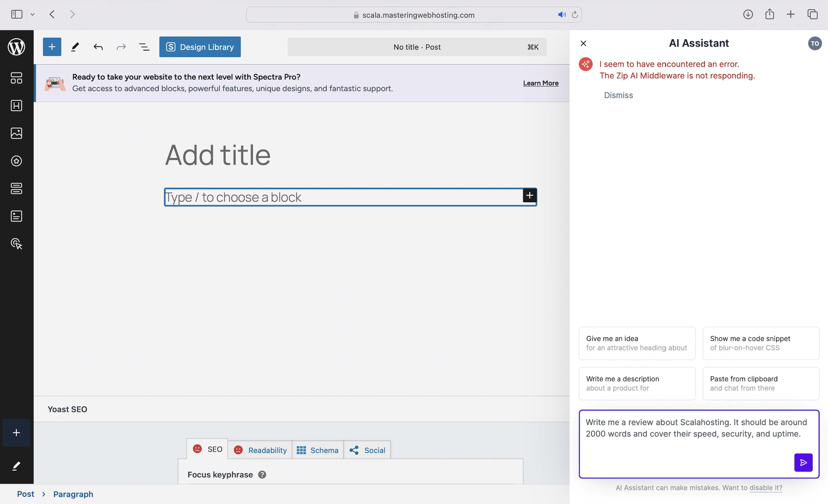Click the Add title field
Image resolution: width=828 pixels, height=504 pixels.
pos(218,155)
